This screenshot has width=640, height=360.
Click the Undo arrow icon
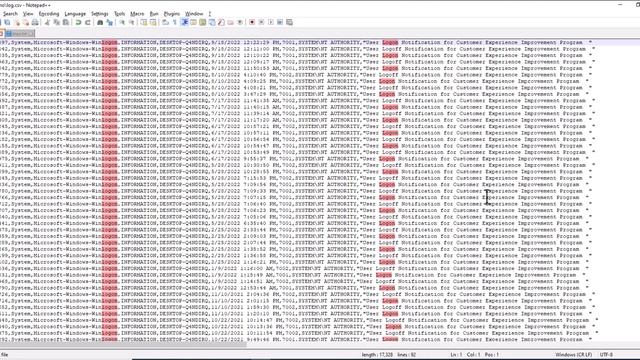pyautogui.click(x=78, y=22)
